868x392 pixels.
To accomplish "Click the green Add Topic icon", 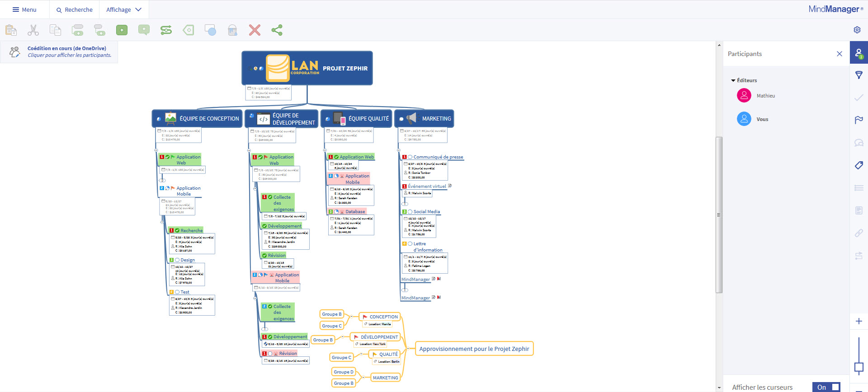I will click(x=122, y=30).
